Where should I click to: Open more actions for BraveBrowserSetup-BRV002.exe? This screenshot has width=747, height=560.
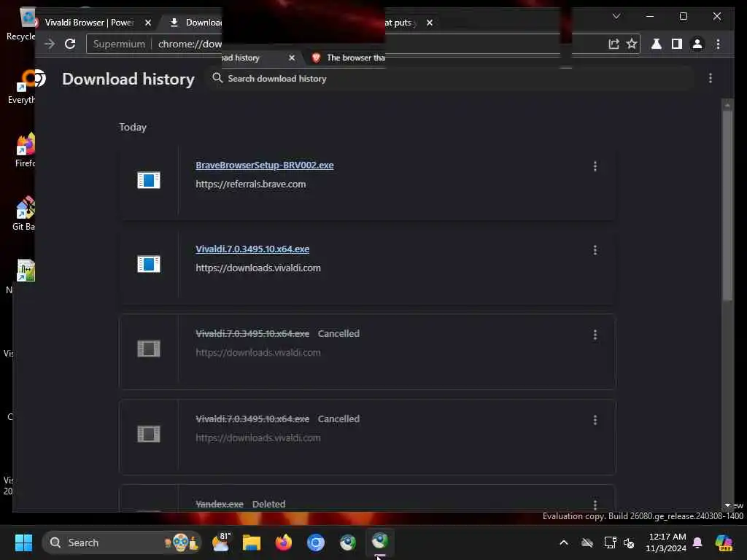tap(595, 166)
